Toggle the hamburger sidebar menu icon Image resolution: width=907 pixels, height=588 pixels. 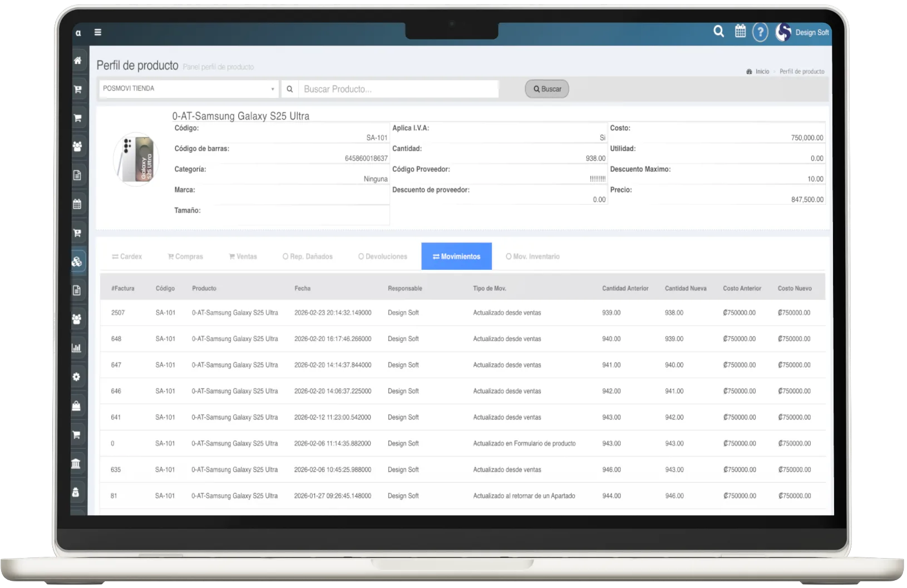98,32
